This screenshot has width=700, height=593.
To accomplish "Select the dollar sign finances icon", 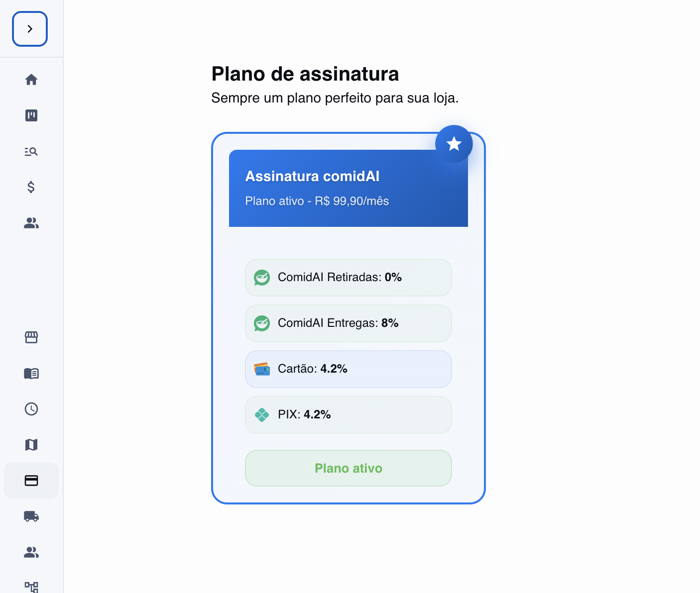I will click(x=31, y=188).
